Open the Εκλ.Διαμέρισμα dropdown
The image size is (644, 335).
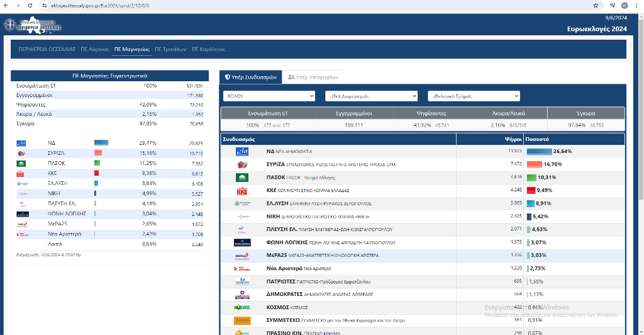(x=371, y=96)
